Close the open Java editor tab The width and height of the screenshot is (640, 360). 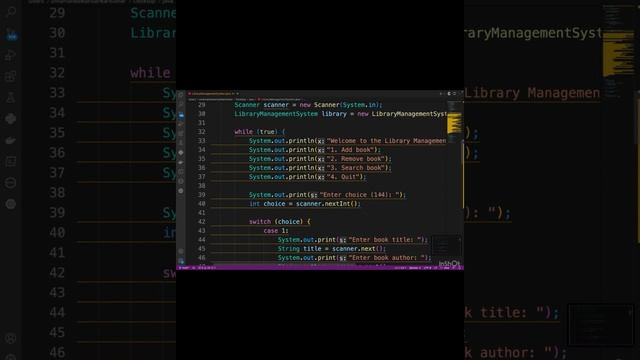point(238,93)
